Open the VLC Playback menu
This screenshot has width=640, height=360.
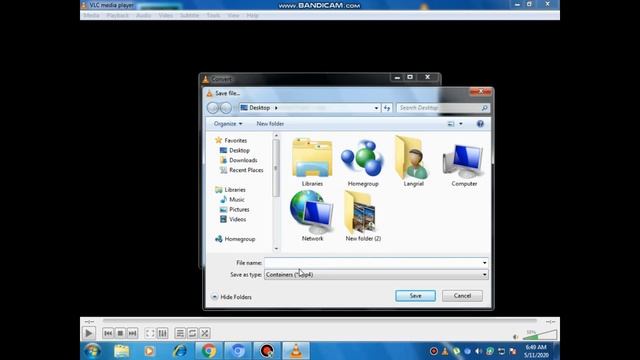coord(118,16)
